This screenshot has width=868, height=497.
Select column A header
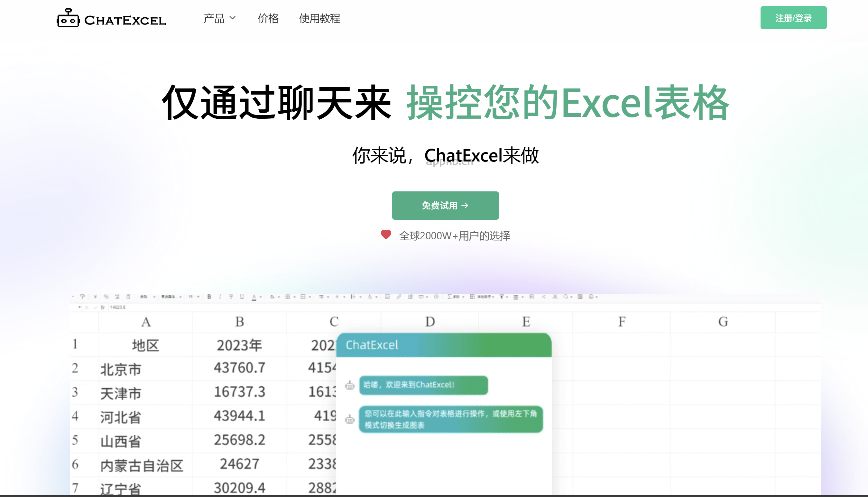146,322
